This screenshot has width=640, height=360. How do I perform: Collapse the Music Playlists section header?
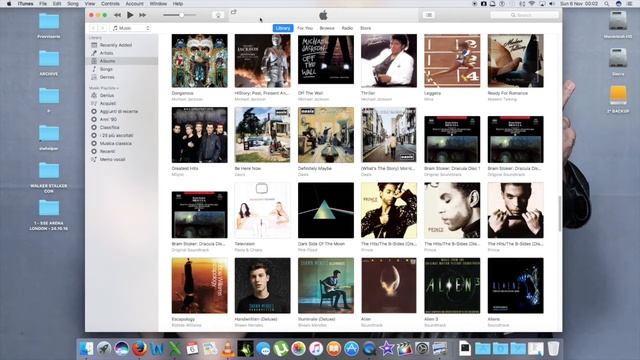pos(104,88)
